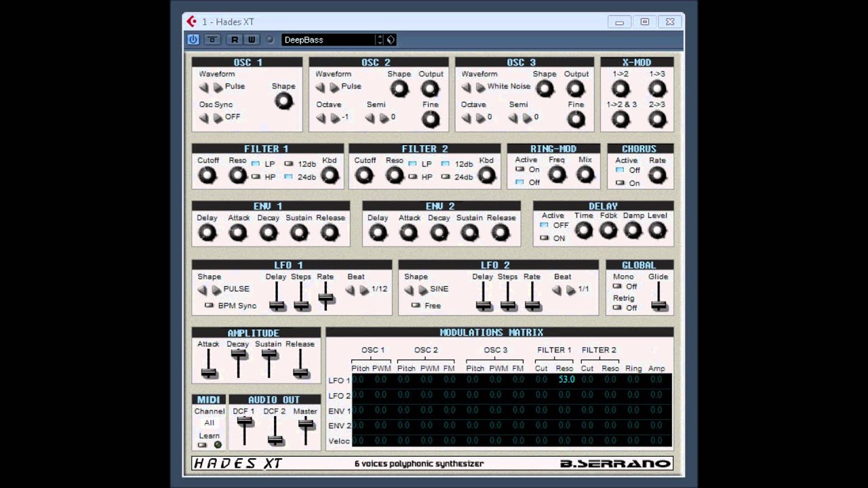Click the Delay Time knob
868x488 pixels.
pyautogui.click(x=583, y=230)
